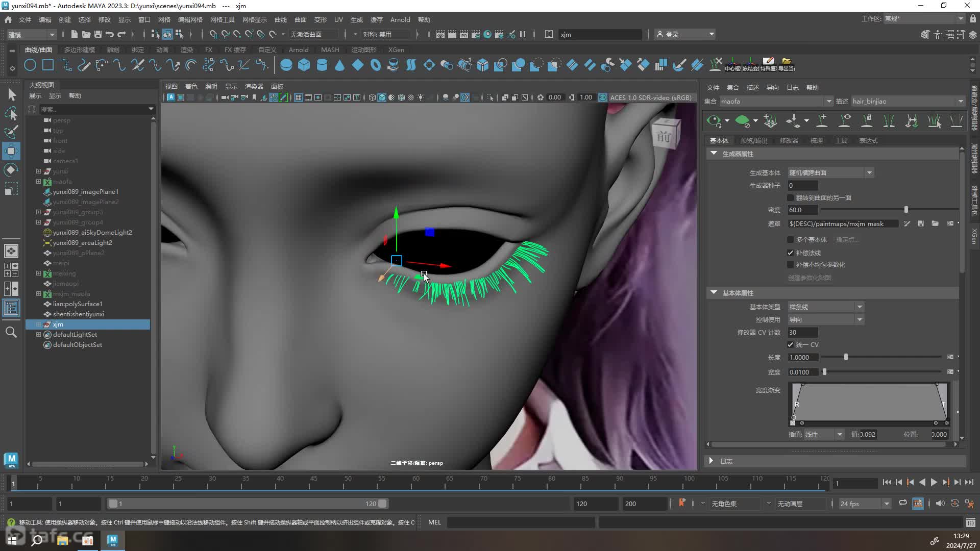Click XGen add guides icon
The image size is (980, 551).
(822, 121)
